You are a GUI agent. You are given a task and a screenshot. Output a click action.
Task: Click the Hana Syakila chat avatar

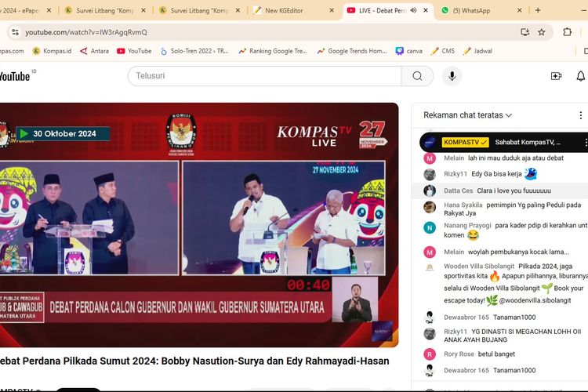point(430,207)
